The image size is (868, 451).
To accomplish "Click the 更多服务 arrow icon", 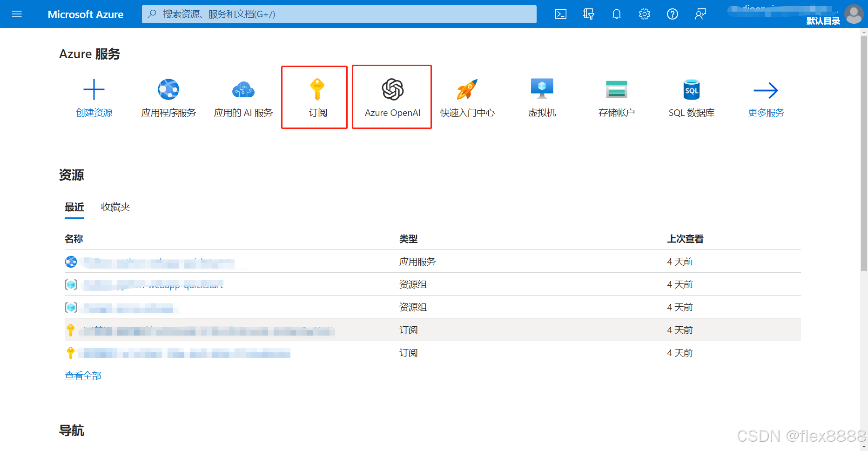I will pos(766,90).
